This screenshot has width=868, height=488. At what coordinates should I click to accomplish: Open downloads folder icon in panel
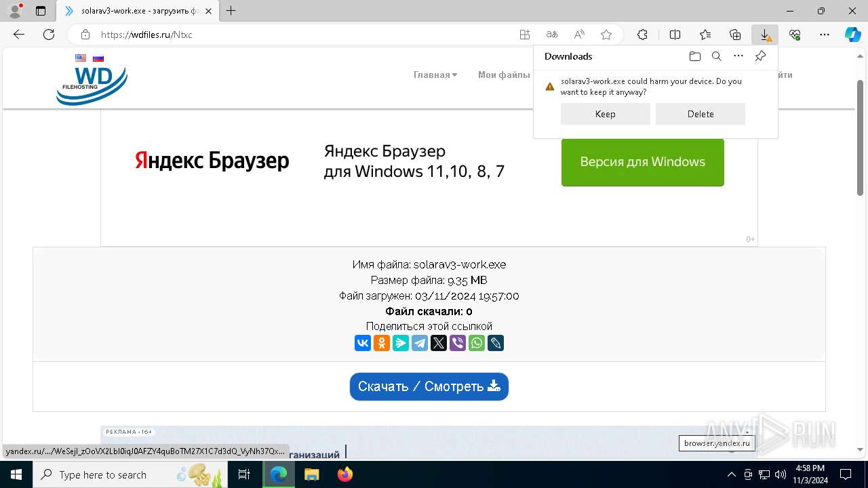click(x=695, y=56)
